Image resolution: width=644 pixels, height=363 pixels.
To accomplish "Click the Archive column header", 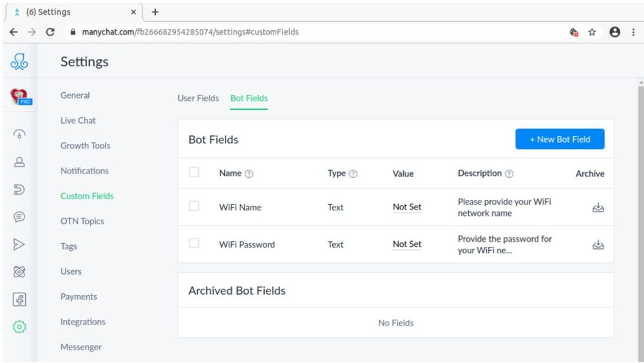I will [x=590, y=174].
